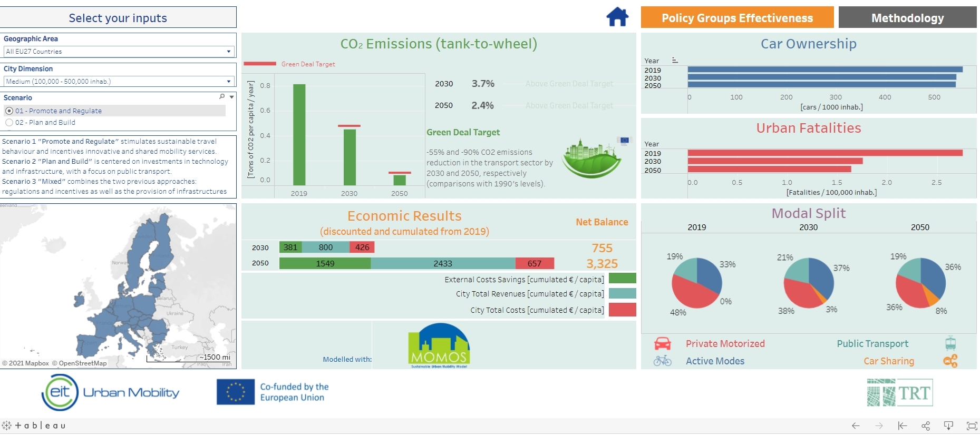Click the Download icon in Tableau toolbar
Image resolution: width=980 pixels, height=436 pixels.
point(948,425)
